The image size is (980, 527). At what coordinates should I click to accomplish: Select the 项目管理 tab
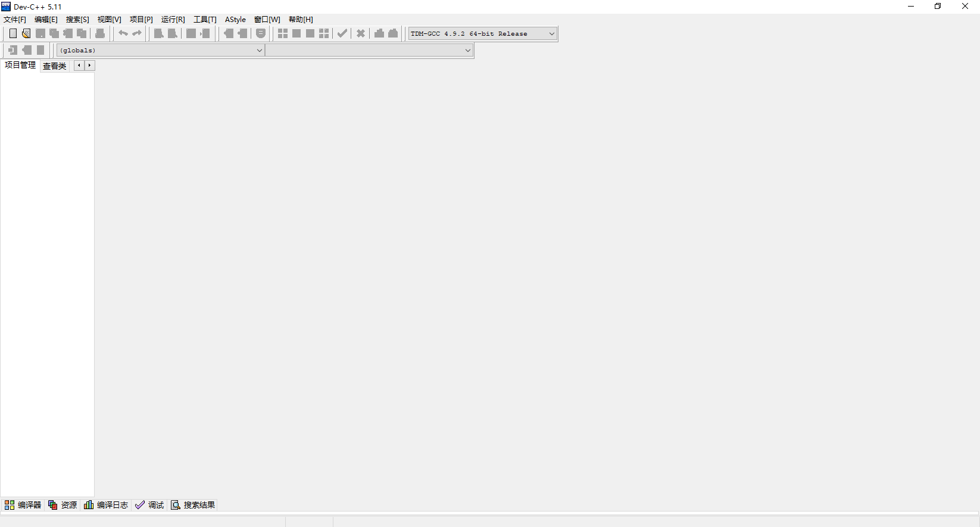(x=20, y=66)
